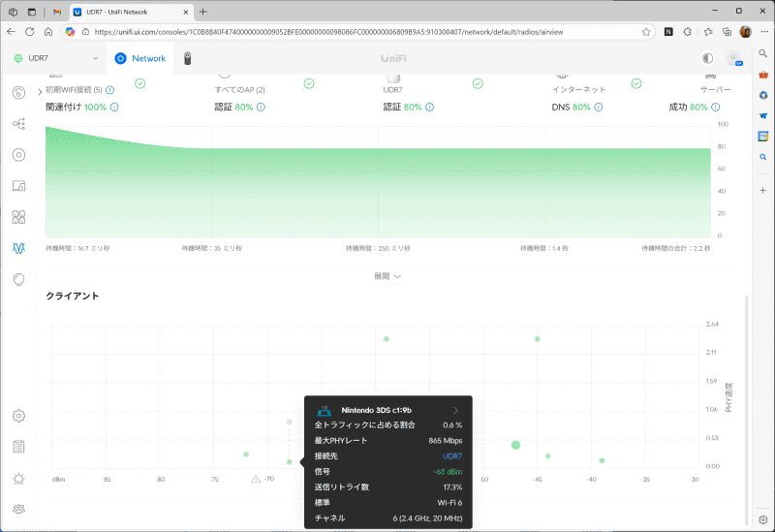Image resolution: width=775 pixels, height=532 pixels.
Task: Select the Radios waveform sidebar icon
Action: 18,248
